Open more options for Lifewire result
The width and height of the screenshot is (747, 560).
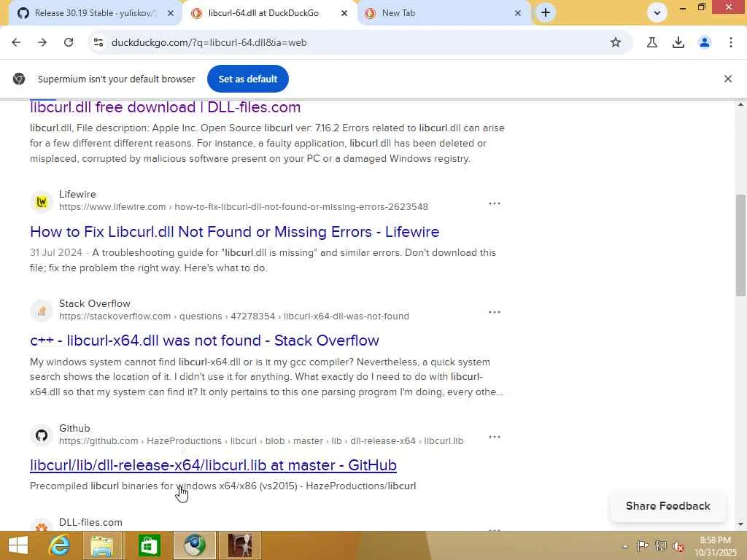tap(495, 204)
